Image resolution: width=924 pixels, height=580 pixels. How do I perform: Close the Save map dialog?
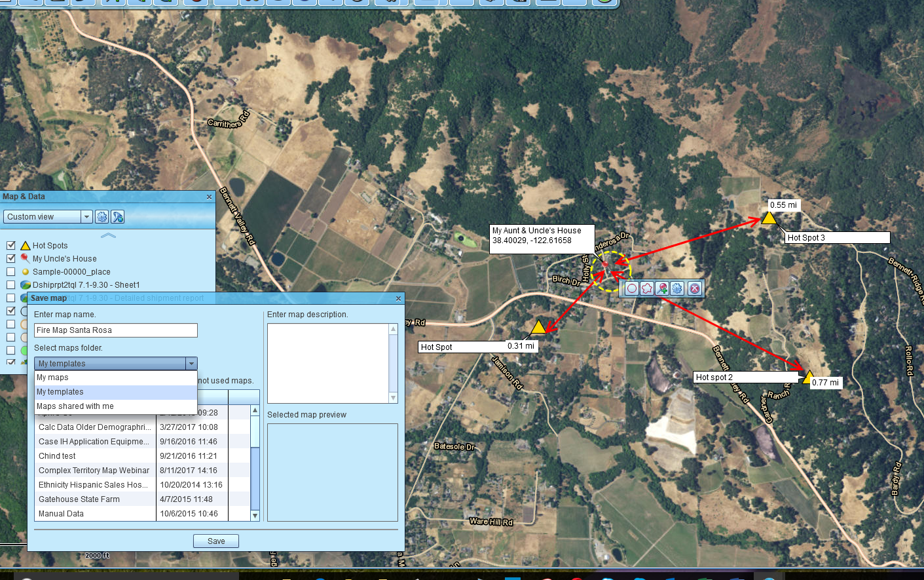point(398,298)
